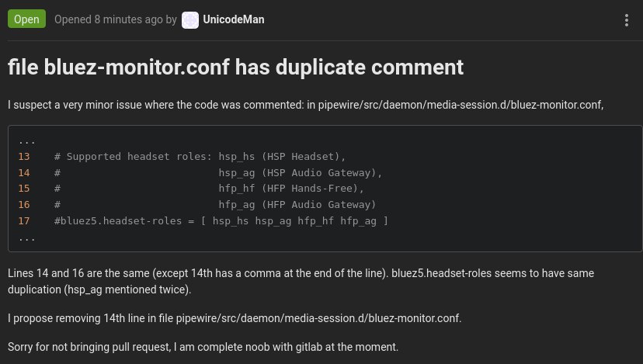Click the green Open status badge
The image size is (643, 364).
pyautogui.click(x=26, y=19)
